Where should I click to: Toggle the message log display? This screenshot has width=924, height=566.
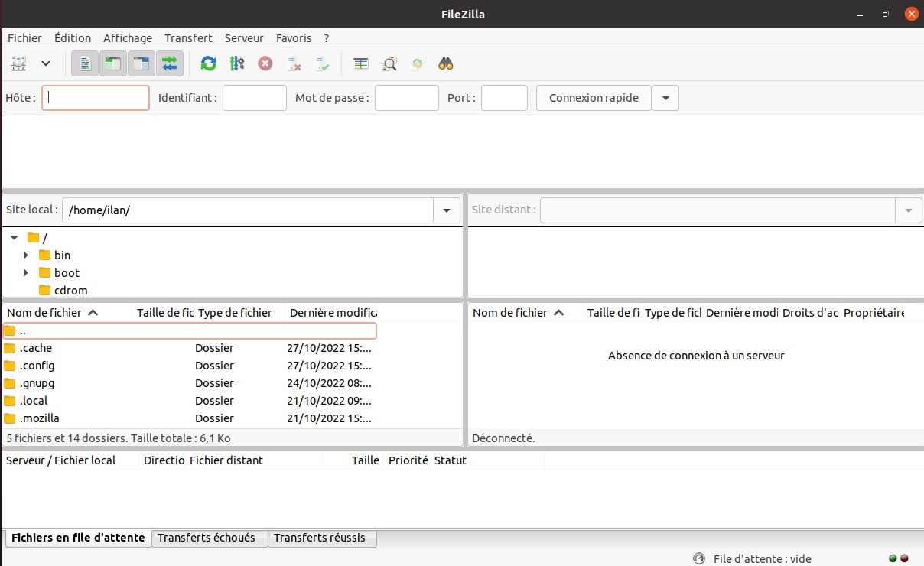coord(85,63)
